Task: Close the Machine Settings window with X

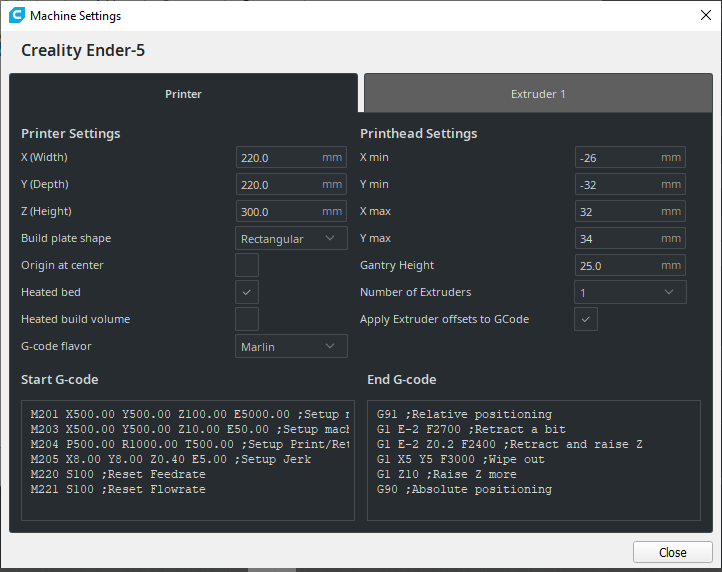Action: pyautogui.click(x=705, y=15)
